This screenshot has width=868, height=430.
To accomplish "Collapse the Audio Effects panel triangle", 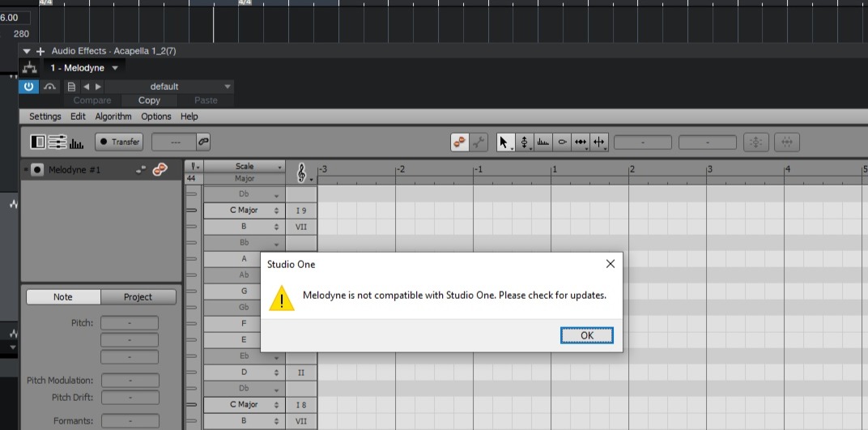I will pos(26,51).
